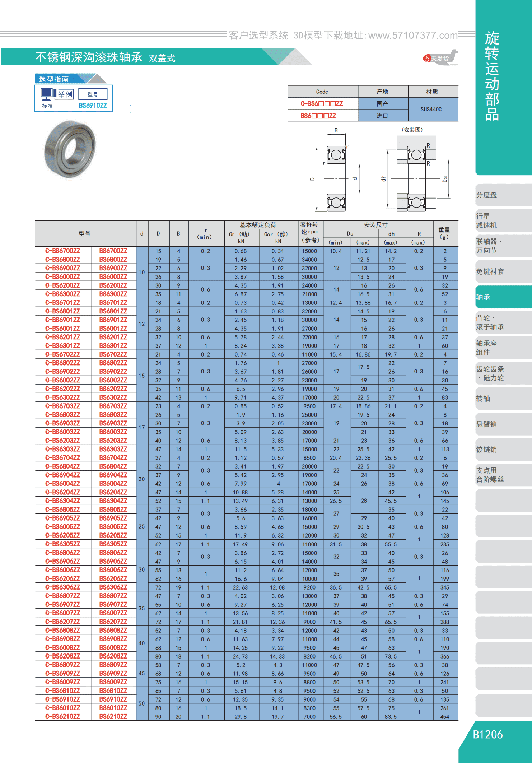Screen dimensions: 532x763
Task: Click model BS6704ZZ row
Action: coord(113,458)
